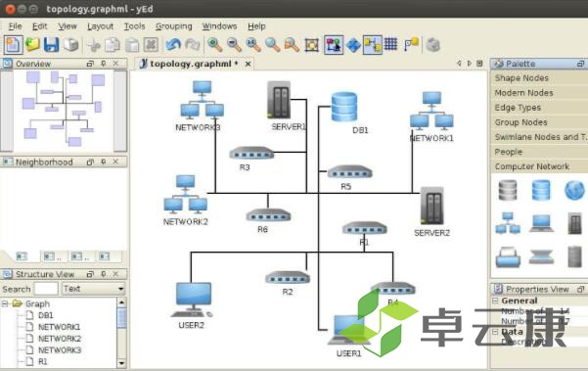Open the Layout menu
Screen dimensions: 588x371
point(100,26)
